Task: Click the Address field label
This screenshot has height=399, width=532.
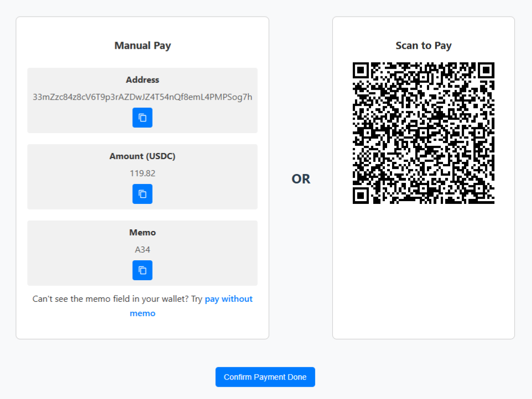Action: tap(142, 80)
